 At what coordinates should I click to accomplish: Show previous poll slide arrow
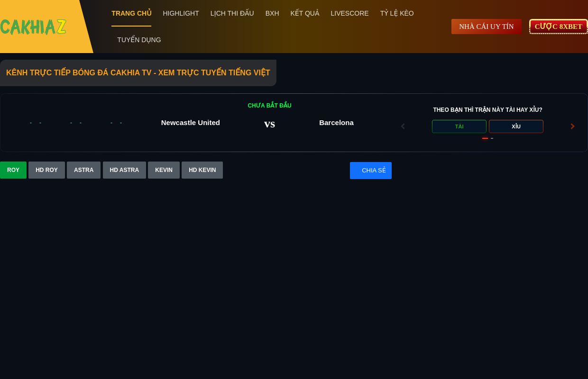pyautogui.click(x=403, y=126)
